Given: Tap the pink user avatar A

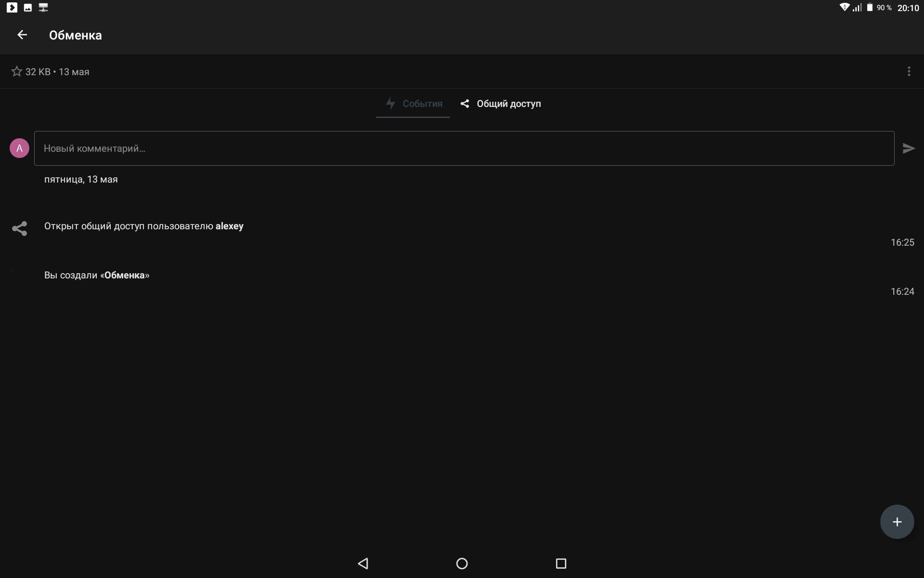Looking at the screenshot, I should tap(19, 148).
